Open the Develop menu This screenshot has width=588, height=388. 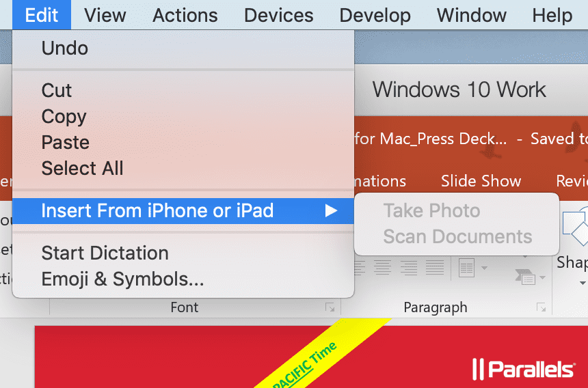[375, 15]
